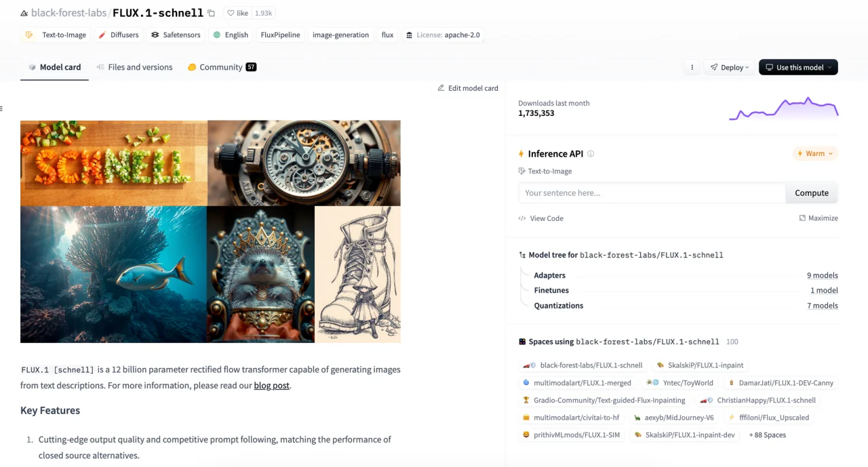The height and width of the screenshot is (467, 868).
Task: Open the Deploy dropdown
Action: (x=730, y=67)
